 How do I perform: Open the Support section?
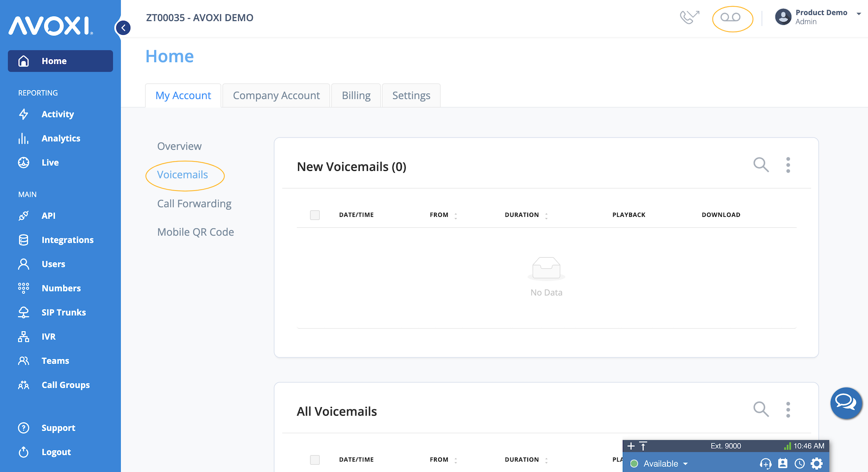point(58,427)
